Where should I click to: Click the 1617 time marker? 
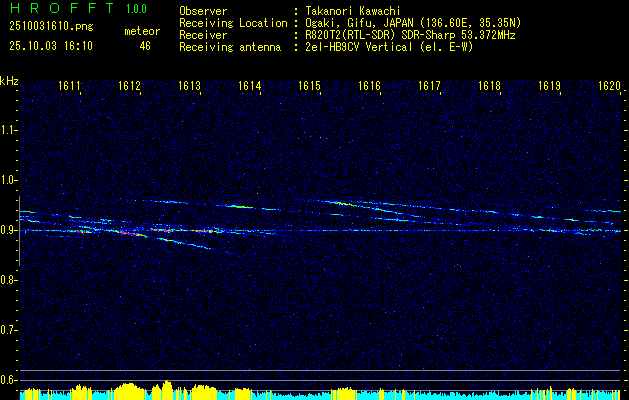(430, 85)
